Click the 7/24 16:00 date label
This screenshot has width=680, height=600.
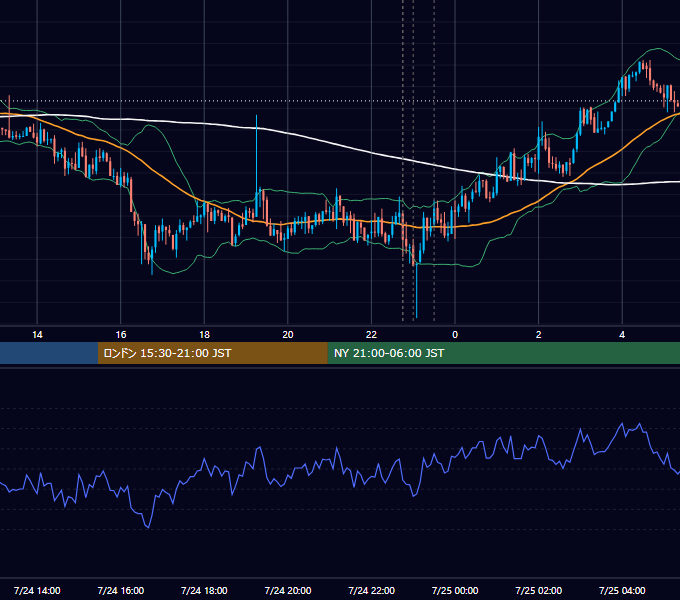coord(121,590)
